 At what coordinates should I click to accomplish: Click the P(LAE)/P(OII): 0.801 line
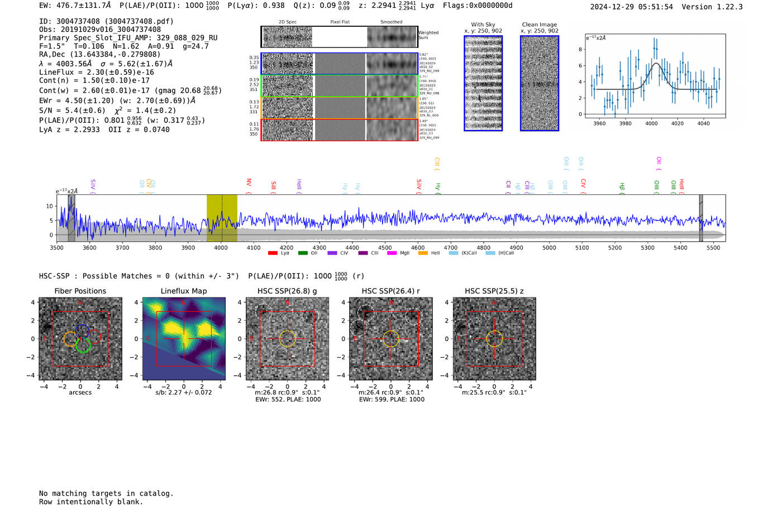click(x=122, y=120)
